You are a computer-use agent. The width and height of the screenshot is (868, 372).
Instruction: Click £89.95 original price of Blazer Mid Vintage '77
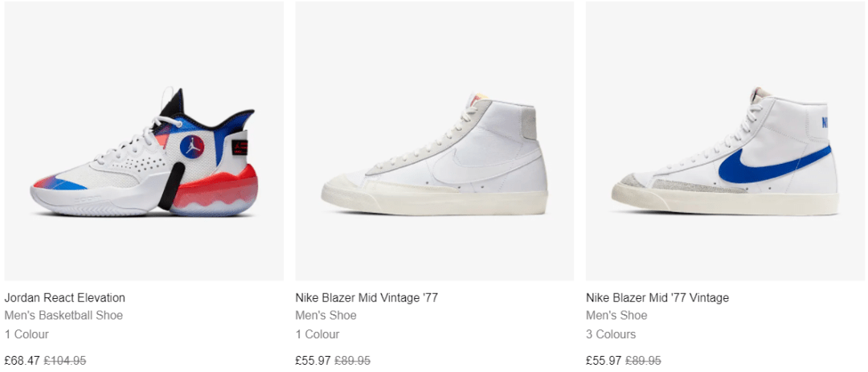(353, 360)
